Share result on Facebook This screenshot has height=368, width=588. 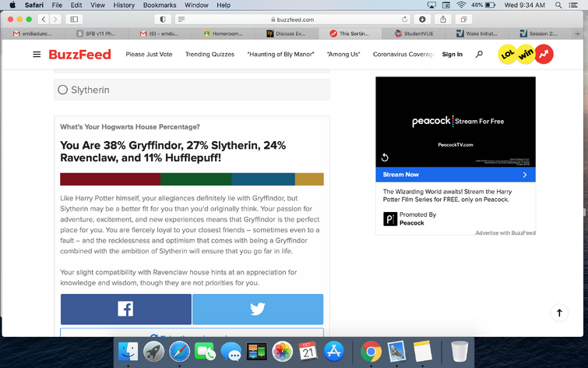(126, 309)
